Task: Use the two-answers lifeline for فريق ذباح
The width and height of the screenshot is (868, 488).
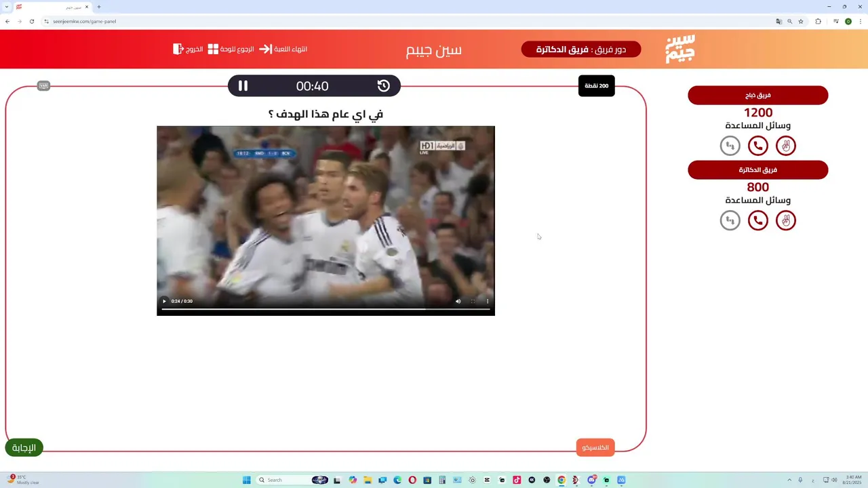Action: tap(785, 146)
